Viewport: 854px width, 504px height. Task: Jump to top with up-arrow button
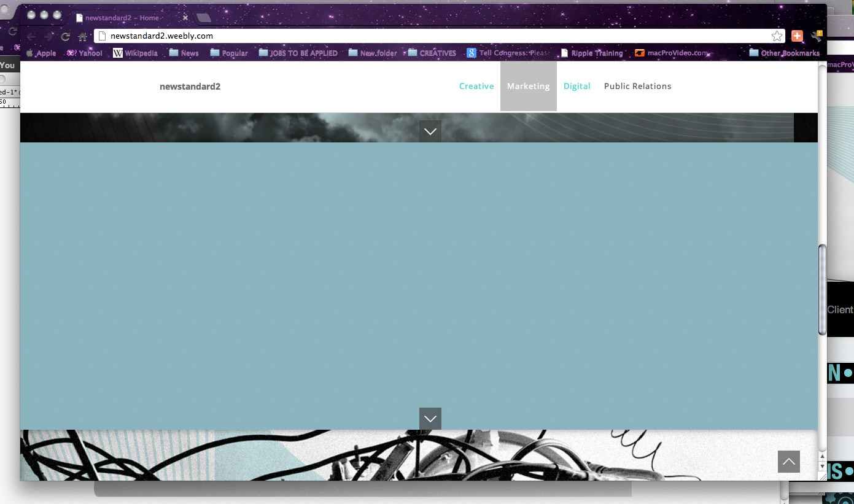(x=789, y=462)
